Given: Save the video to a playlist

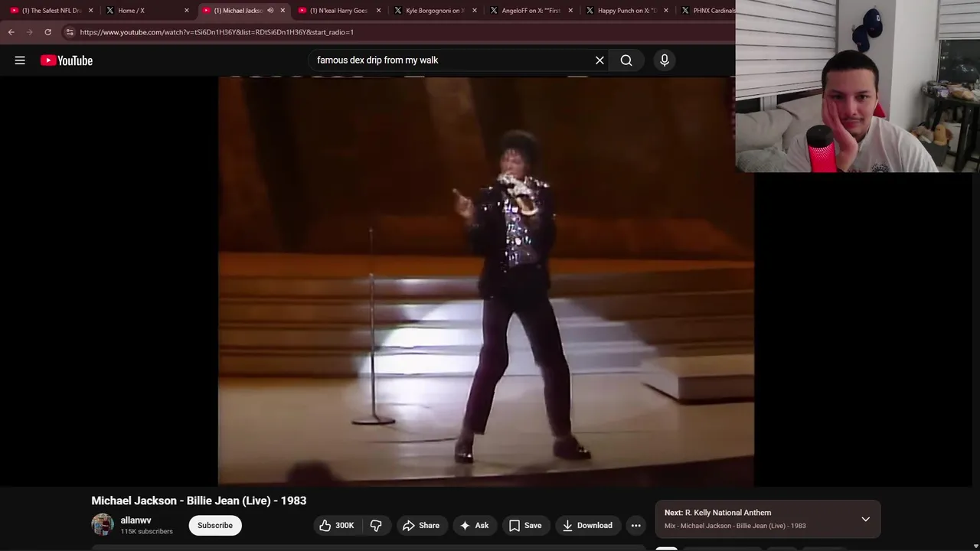Looking at the screenshot, I should tap(525, 525).
